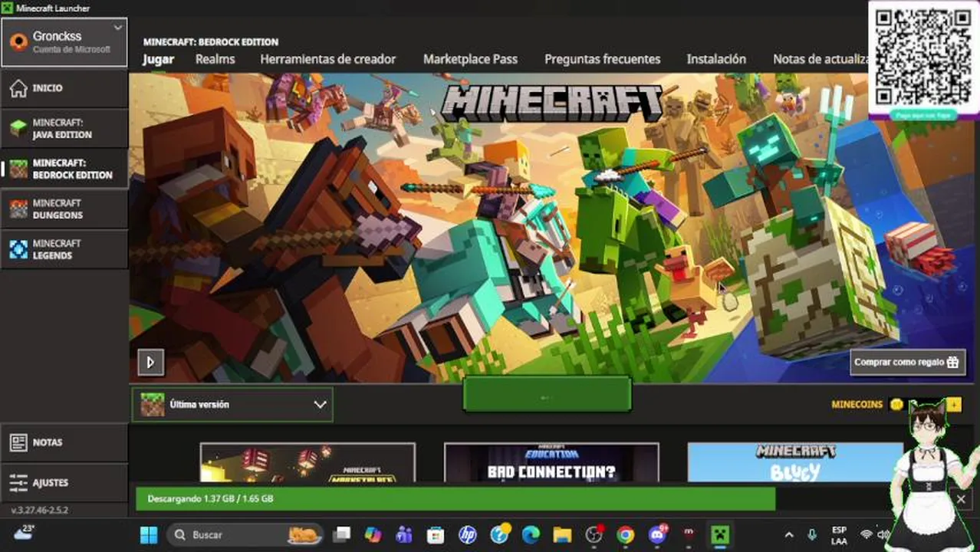
Task: Open the Education Bad Connection card
Action: tap(551, 462)
